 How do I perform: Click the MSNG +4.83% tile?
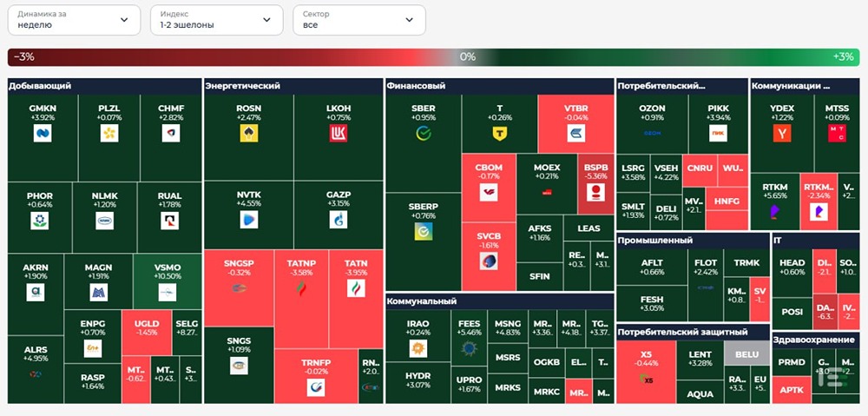(508, 328)
